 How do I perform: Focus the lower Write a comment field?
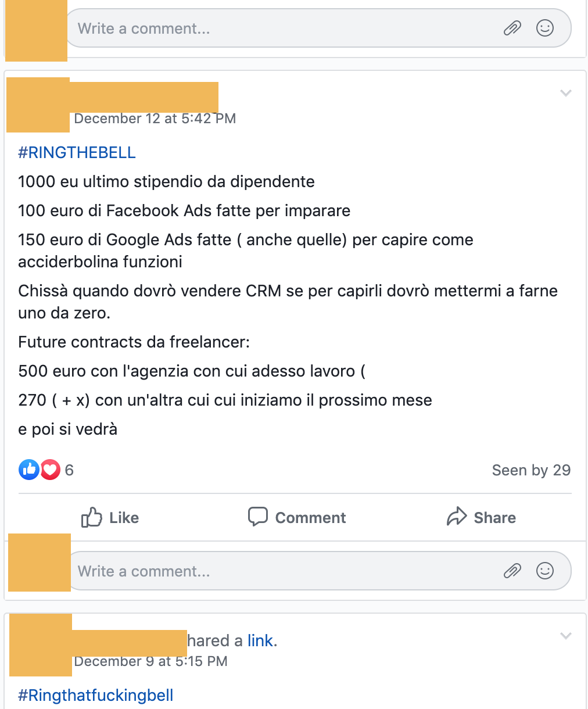(x=317, y=571)
